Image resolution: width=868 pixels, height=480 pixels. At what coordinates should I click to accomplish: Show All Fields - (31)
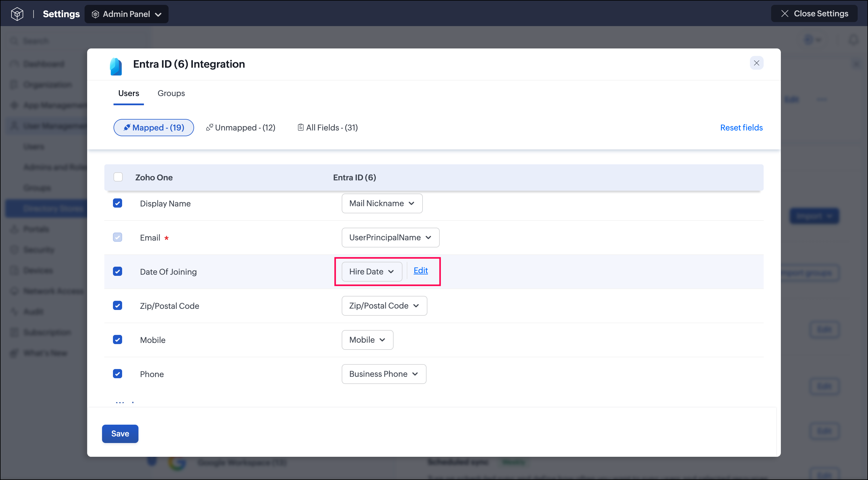328,127
